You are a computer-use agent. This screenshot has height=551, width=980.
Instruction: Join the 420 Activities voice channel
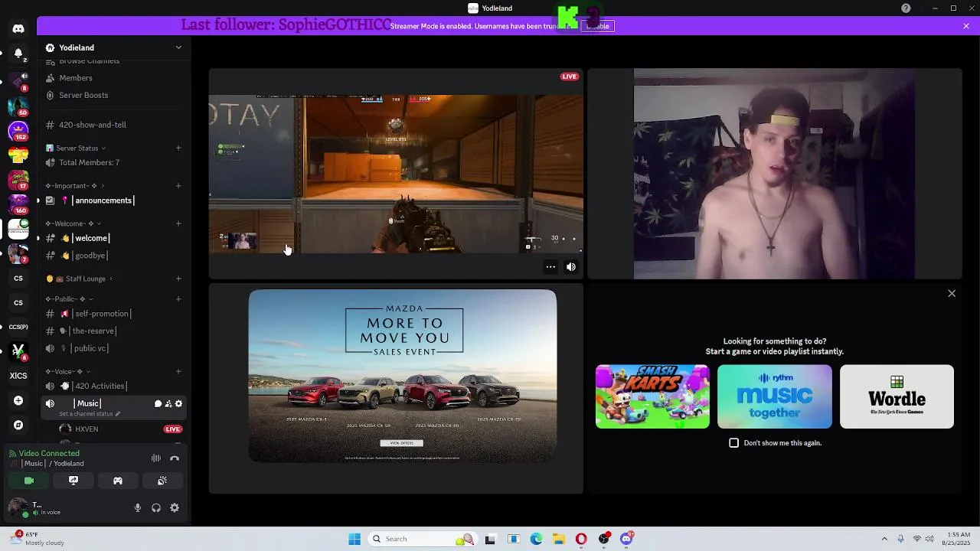click(113, 386)
